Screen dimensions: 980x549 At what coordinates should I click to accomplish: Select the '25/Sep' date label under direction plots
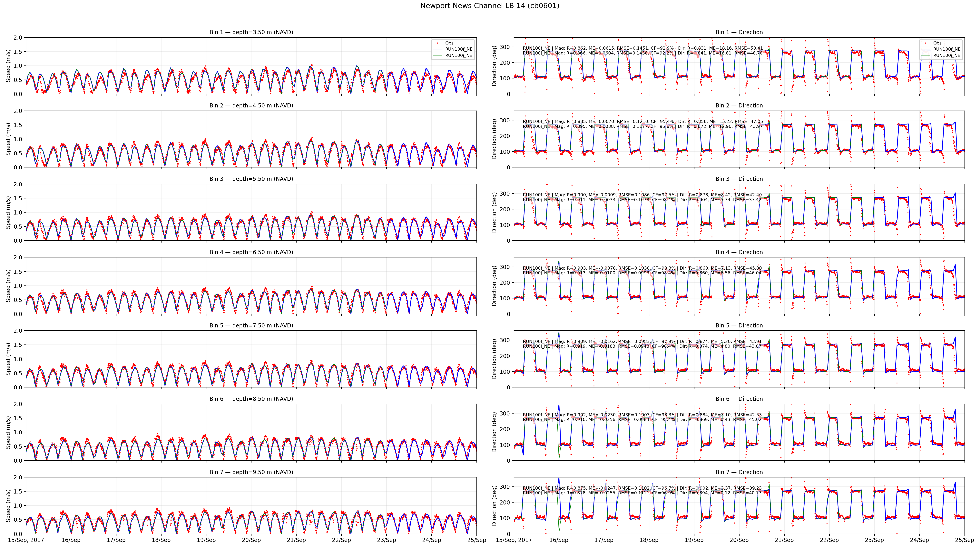[x=964, y=540]
